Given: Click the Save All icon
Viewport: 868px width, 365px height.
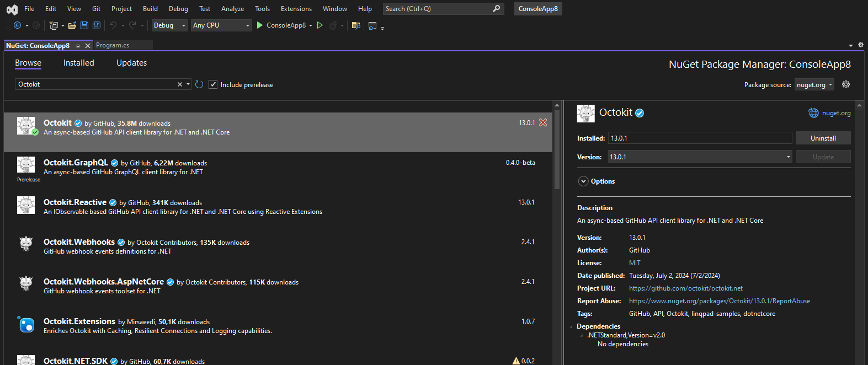Looking at the screenshot, I should coord(97,25).
